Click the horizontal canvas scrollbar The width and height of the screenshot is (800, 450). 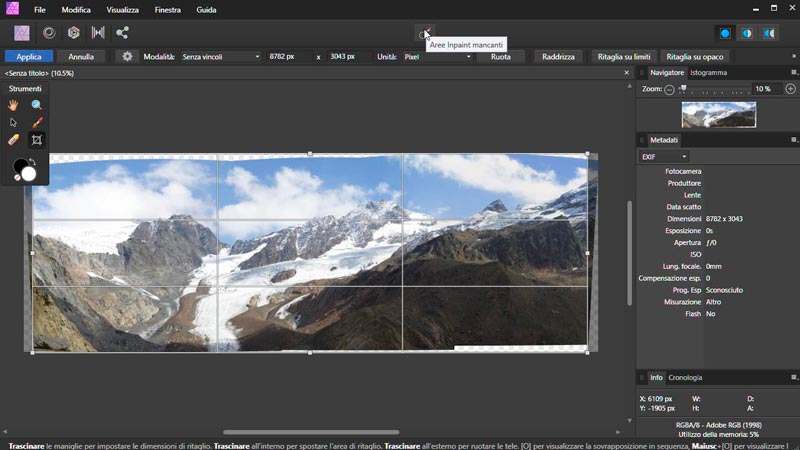click(311, 432)
